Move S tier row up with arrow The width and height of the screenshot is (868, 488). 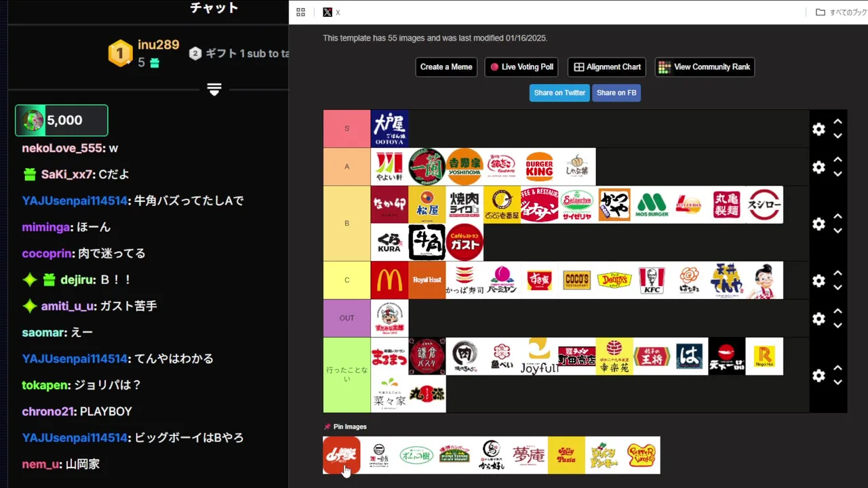[837, 122]
